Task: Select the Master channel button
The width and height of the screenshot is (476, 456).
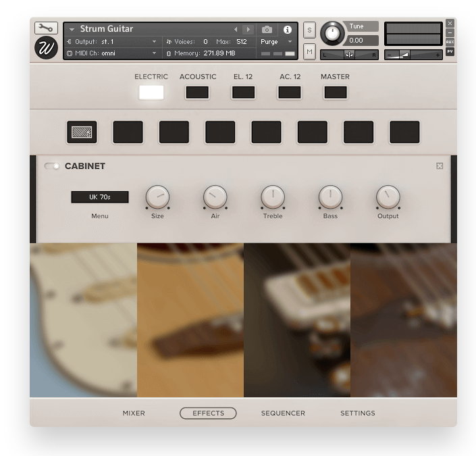Action: click(335, 93)
